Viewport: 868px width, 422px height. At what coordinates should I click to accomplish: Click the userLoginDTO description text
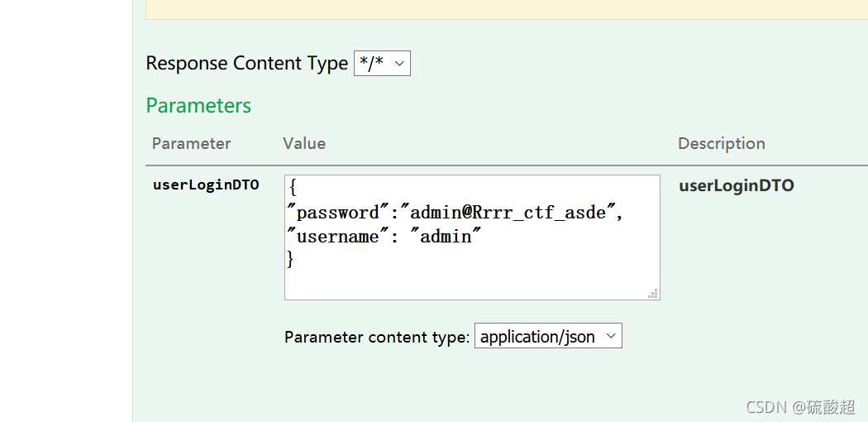pos(736,186)
